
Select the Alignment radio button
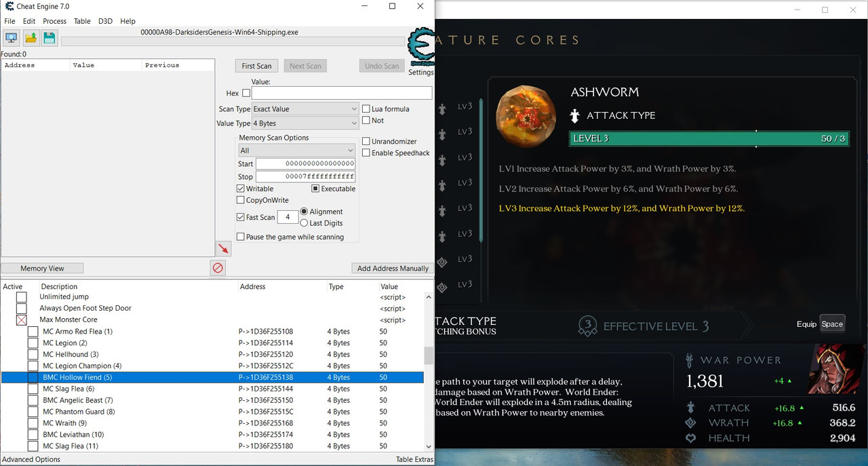[304, 212]
